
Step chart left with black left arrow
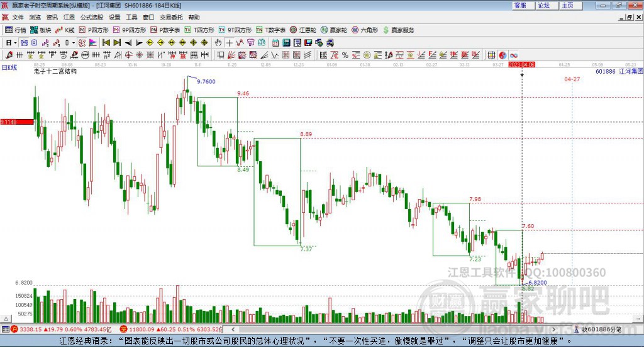coord(128,43)
